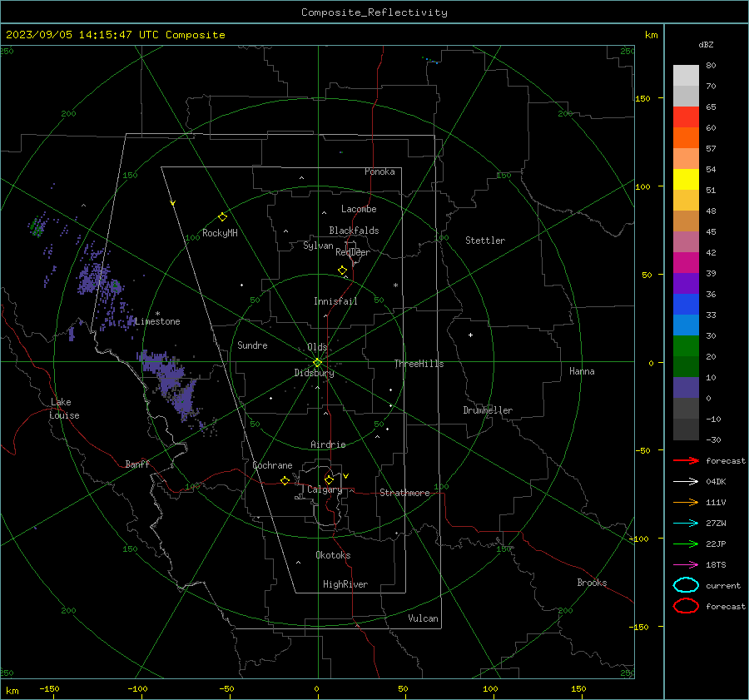Select the red swatch above 60 dBZ
749x700 pixels.
[x=686, y=117]
